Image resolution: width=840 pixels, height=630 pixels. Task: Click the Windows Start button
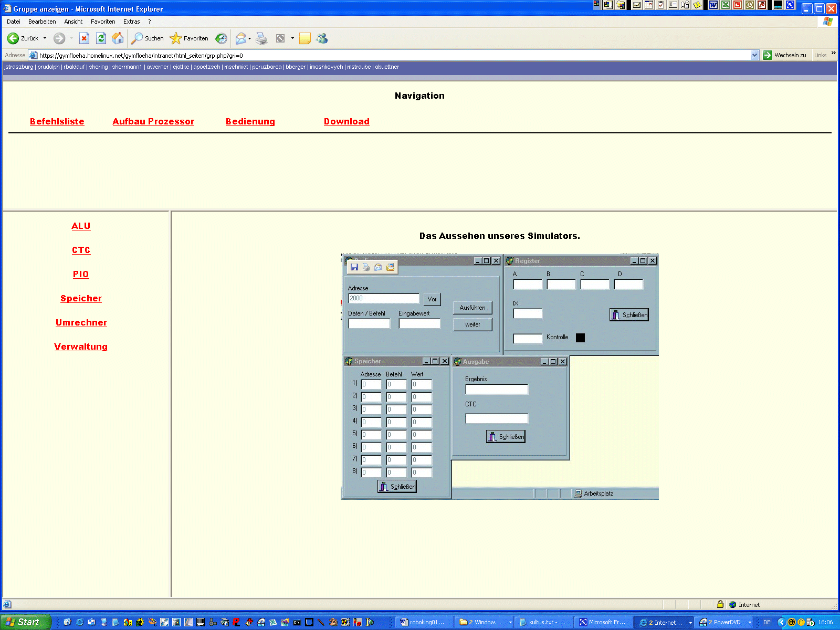click(25, 622)
